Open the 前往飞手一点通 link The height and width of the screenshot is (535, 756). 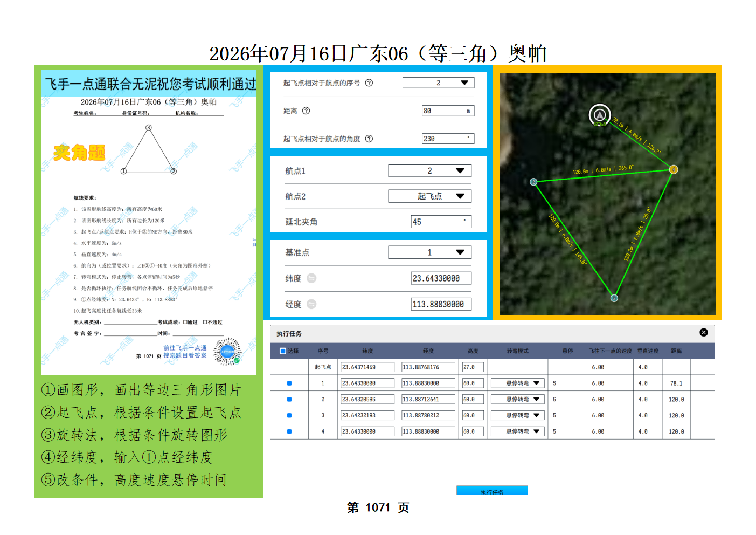click(185, 348)
